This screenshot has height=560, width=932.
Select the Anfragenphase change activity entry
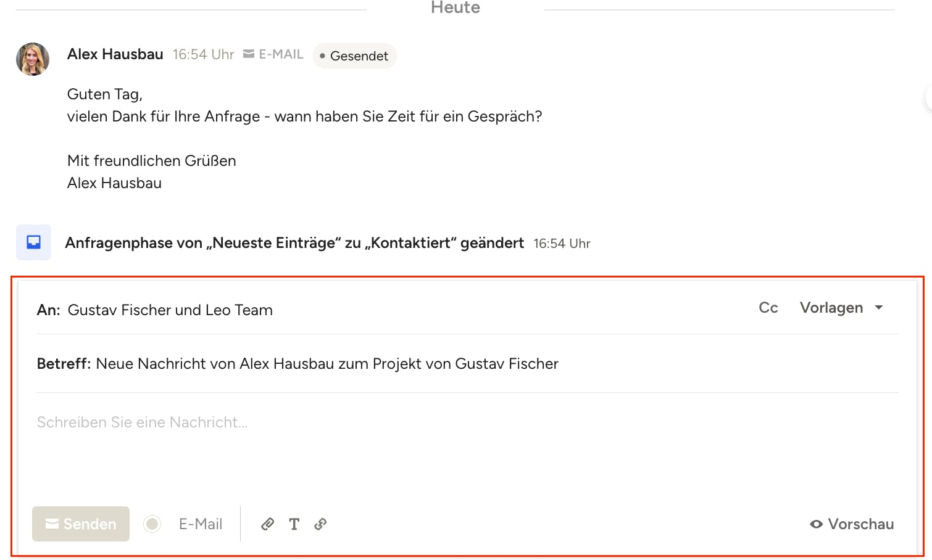[294, 243]
